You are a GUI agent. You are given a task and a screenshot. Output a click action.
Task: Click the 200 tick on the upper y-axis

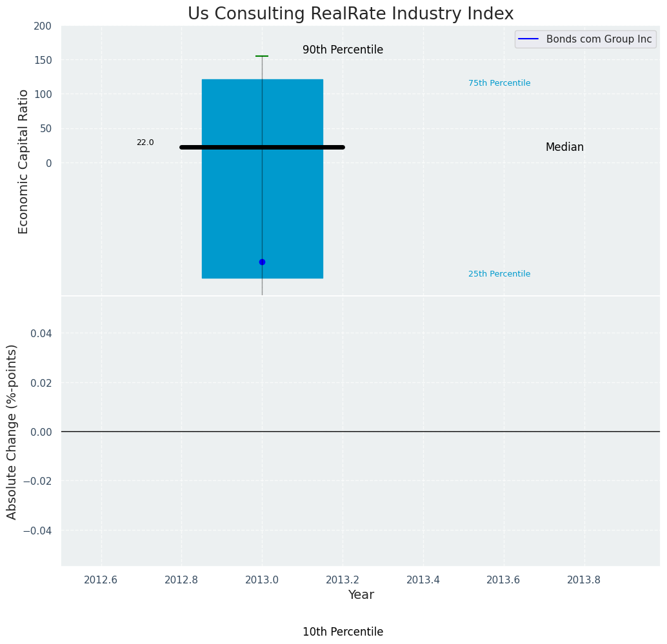coord(43,26)
